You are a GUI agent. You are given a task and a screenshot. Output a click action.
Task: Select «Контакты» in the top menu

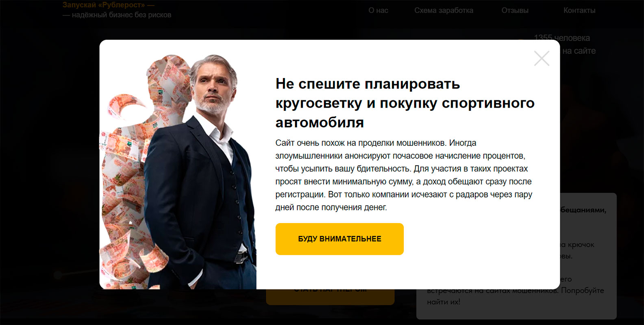579,11
